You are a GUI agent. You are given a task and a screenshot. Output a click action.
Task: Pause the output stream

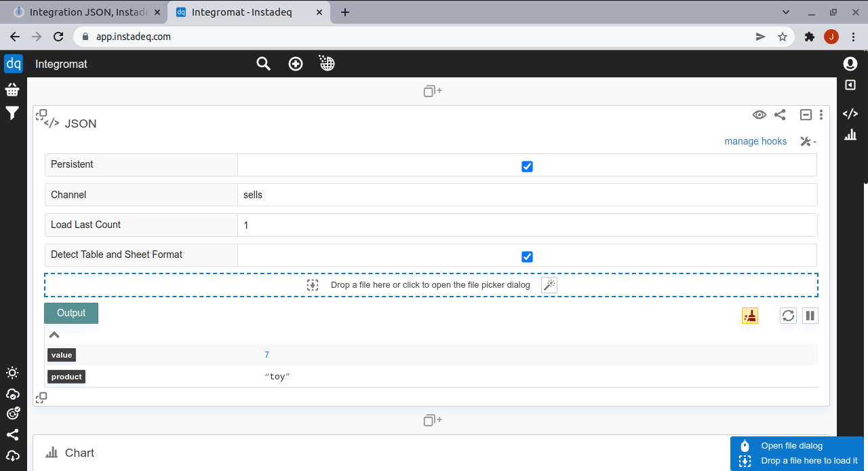[810, 316]
